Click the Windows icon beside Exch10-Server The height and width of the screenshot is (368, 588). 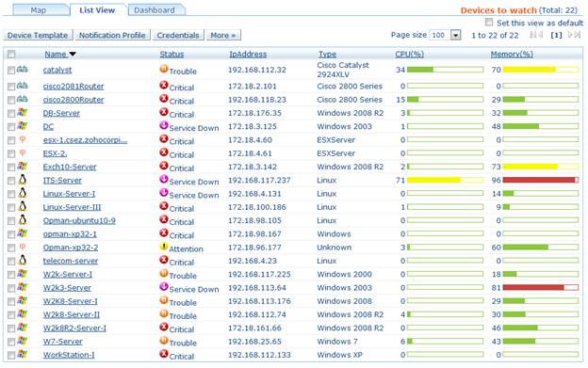coord(22,167)
